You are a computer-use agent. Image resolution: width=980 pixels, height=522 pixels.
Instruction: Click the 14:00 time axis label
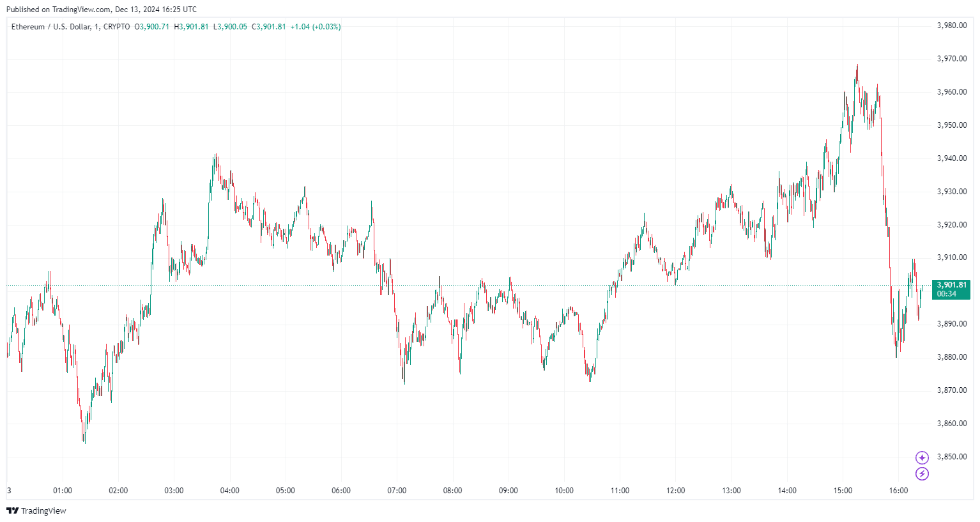787,491
